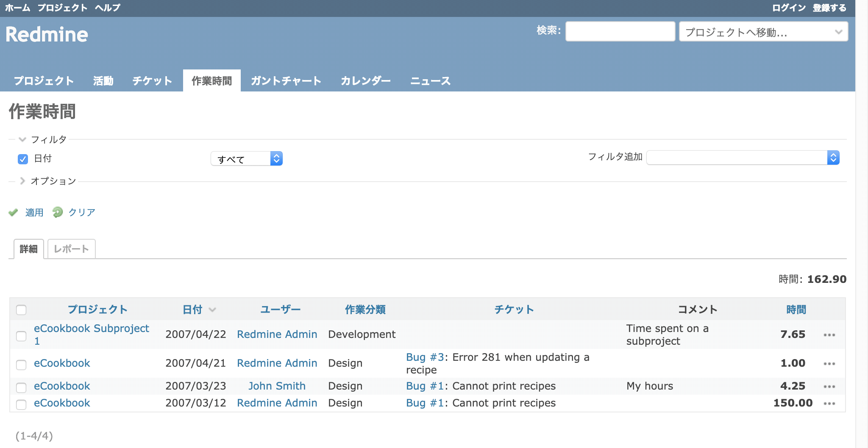Check the select-all checkbox in table header
The width and height of the screenshot is (868, 448).
(21, 310)
